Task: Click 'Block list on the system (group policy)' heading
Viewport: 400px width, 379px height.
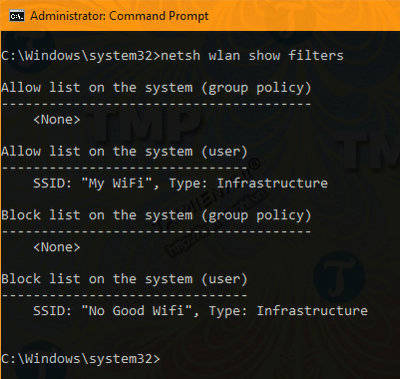Action: tap(156, 215)
